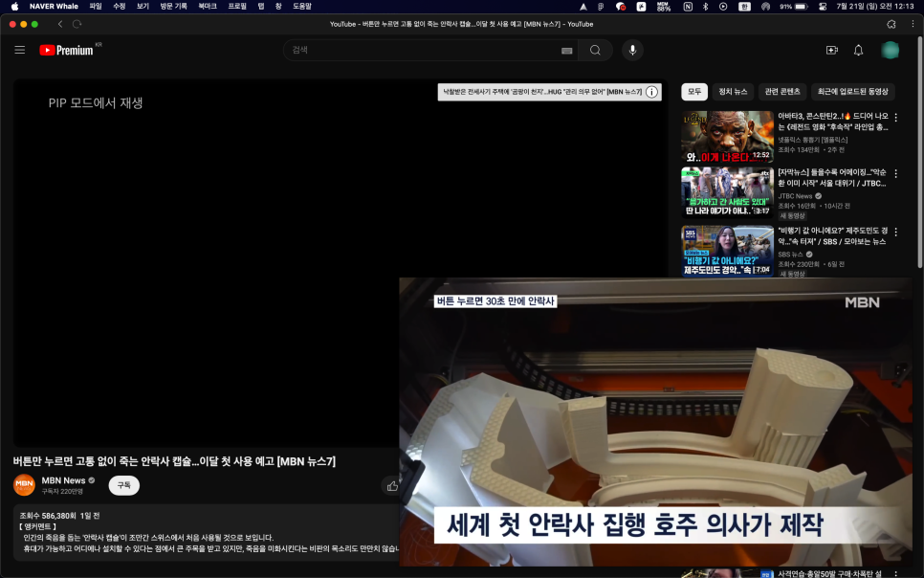Image resolution: width=924 pixels, height=578 pixels.
Task: Select the 관련 콘텐츠 filter chip
Action: (x=782, y=92)
